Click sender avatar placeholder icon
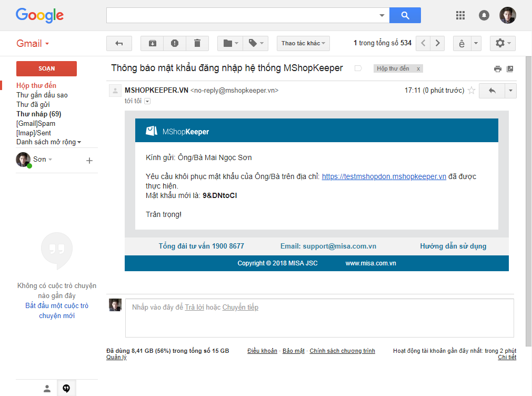The width and height of the screenshot is (532, 396). tap(115, 91)
